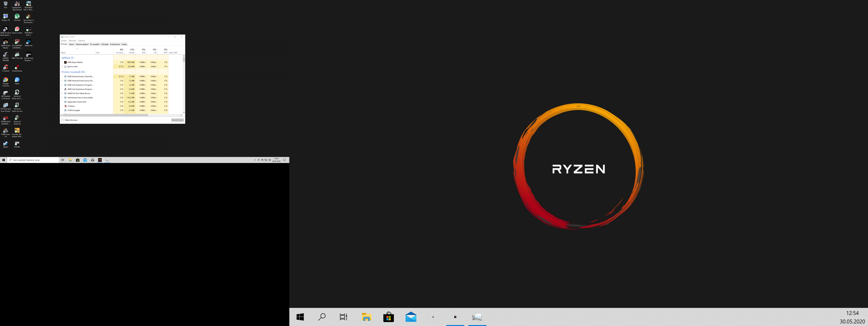868x326 pixels.
Task: Click the taskbar search field
Action: pyautogui.click(x=33, y=160)
